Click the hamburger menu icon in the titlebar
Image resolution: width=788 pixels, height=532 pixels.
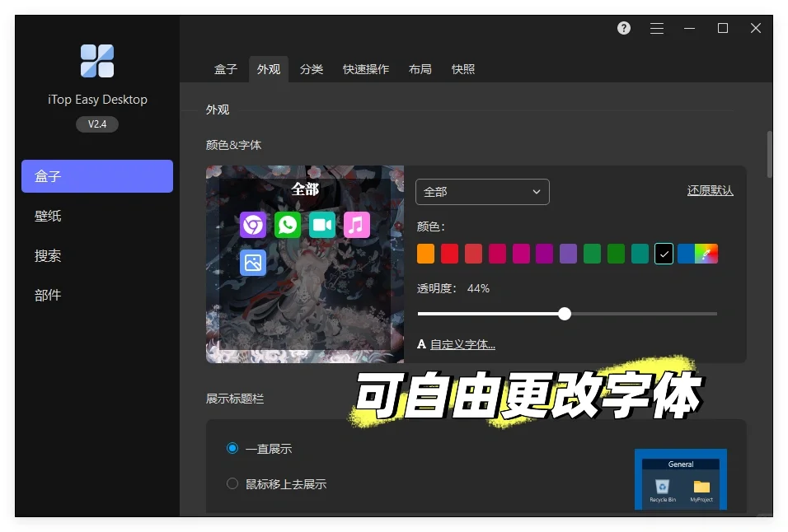(x=657, y=27)
